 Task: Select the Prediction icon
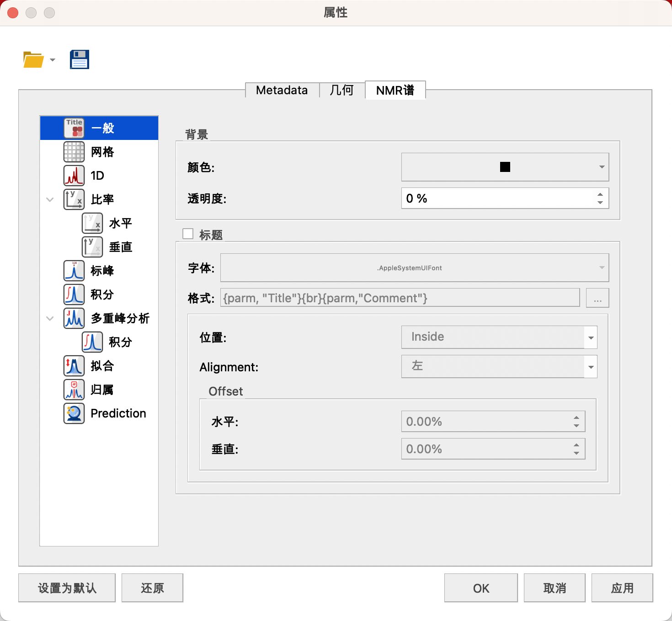(74, 413)
